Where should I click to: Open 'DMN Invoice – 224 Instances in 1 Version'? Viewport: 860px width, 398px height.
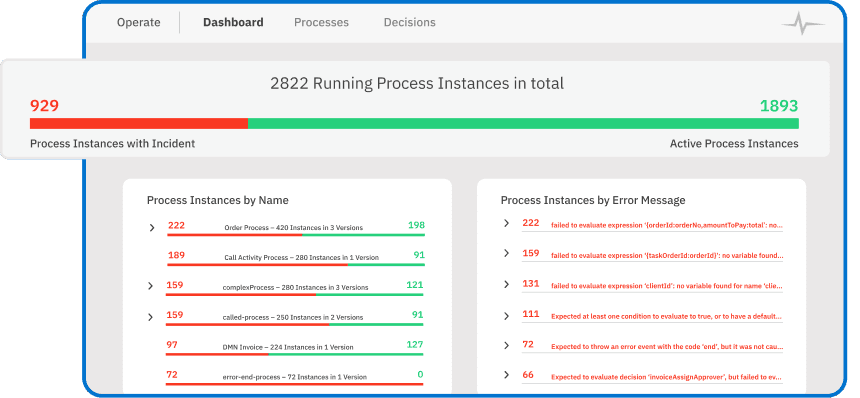click(287, 347)
